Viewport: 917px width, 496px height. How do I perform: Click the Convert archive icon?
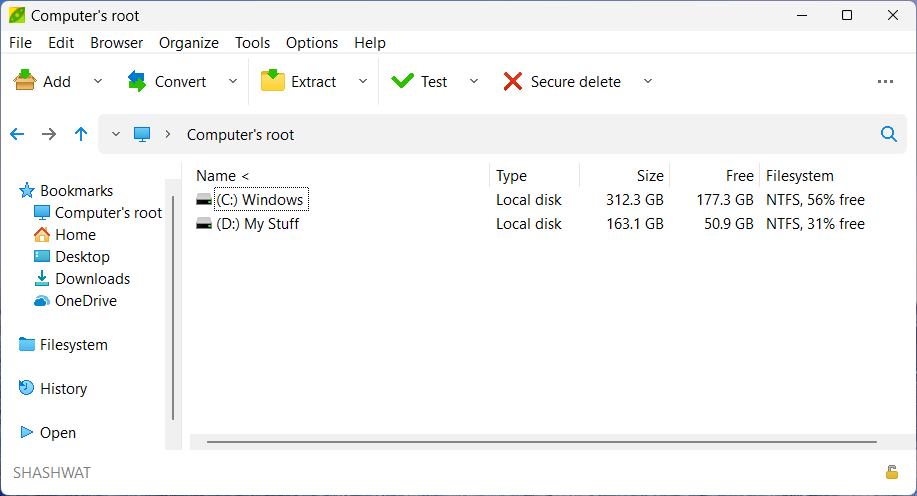(x=137, y=82)
